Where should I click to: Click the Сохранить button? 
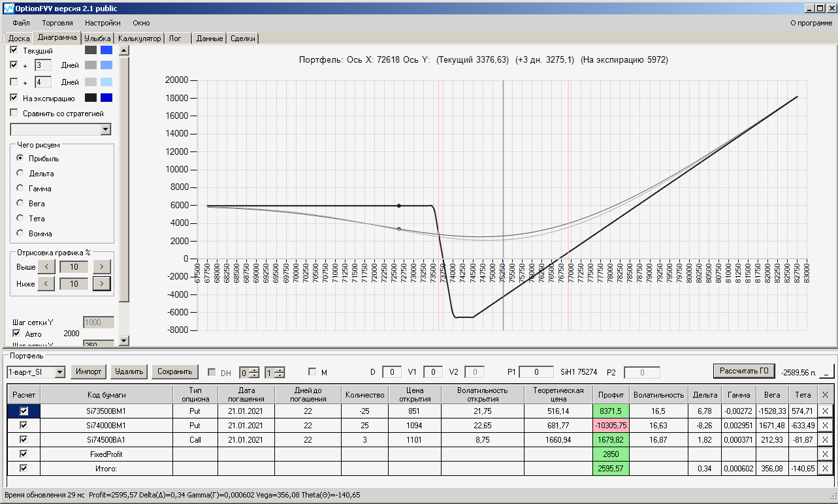click(175, 371)
